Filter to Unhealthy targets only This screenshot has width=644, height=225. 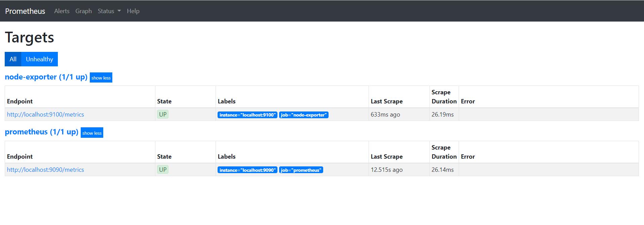tap(39, 59)
